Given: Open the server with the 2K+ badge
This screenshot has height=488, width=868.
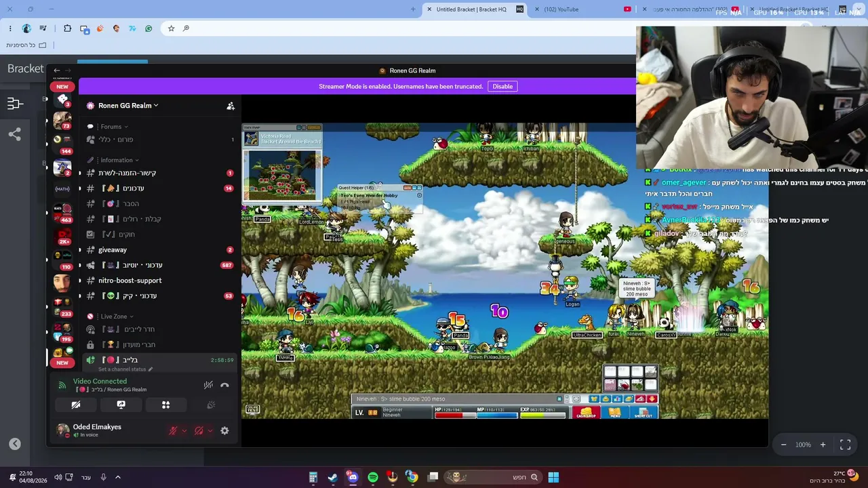Looking at the screenshot, I should pyautogui.click(x=63, y=235).
